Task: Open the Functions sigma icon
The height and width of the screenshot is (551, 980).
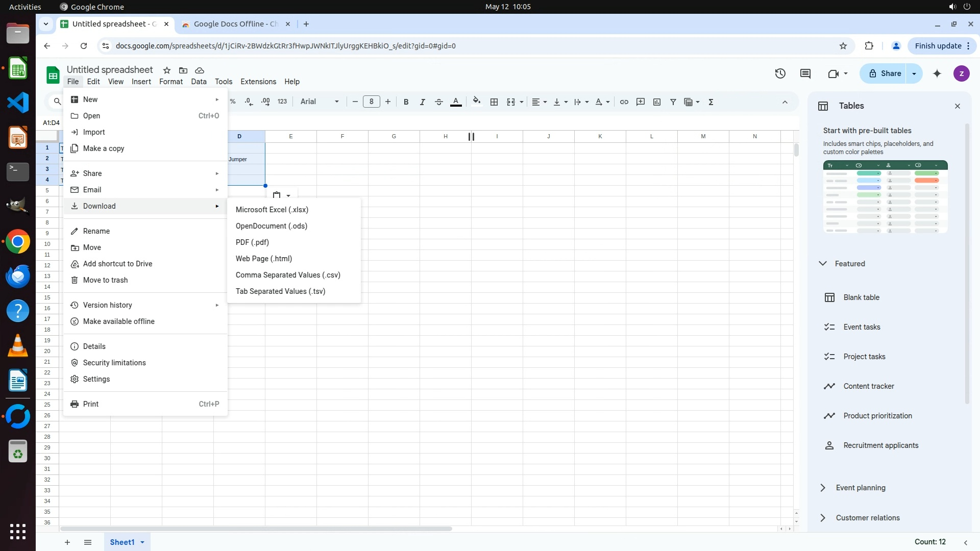Action: coord(710,102)
